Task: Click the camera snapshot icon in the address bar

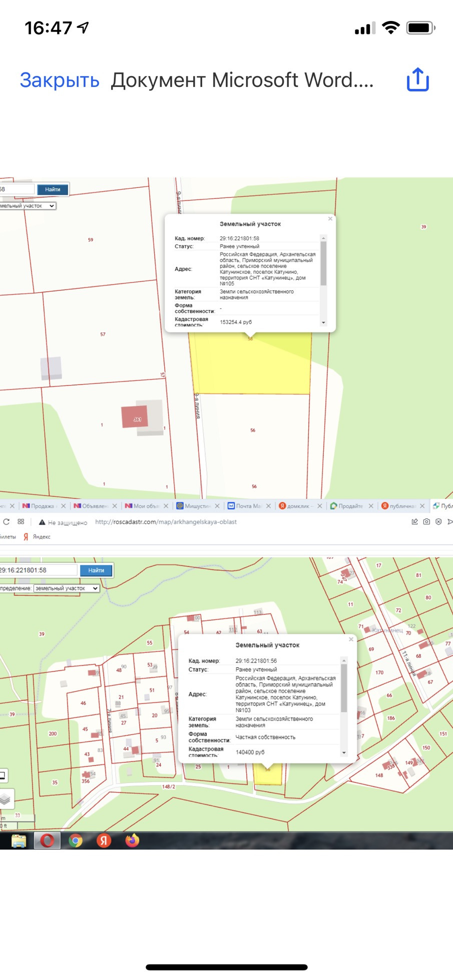Action: [x=426, y=521]
